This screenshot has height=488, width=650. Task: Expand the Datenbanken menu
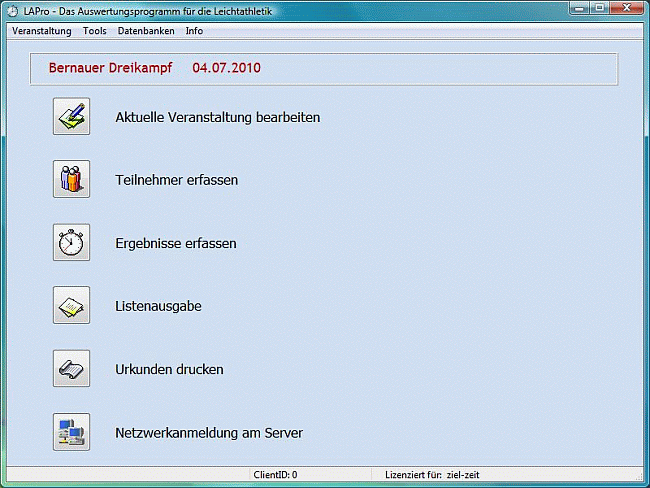coord(146,31)
